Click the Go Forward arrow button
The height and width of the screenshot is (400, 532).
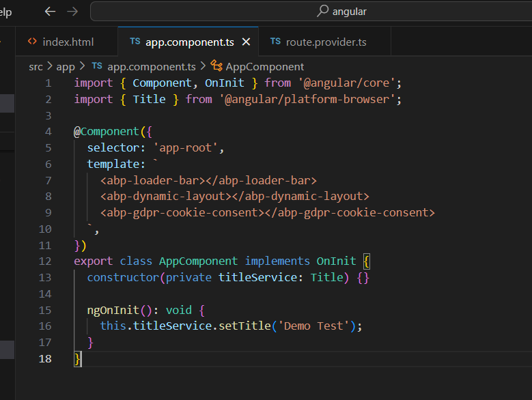pos(72,12)
